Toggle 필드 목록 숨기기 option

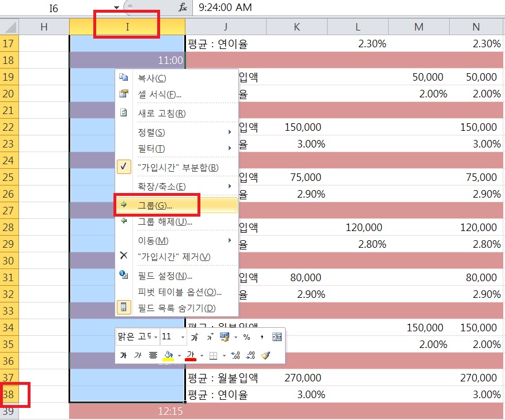[x=177, y=308]
